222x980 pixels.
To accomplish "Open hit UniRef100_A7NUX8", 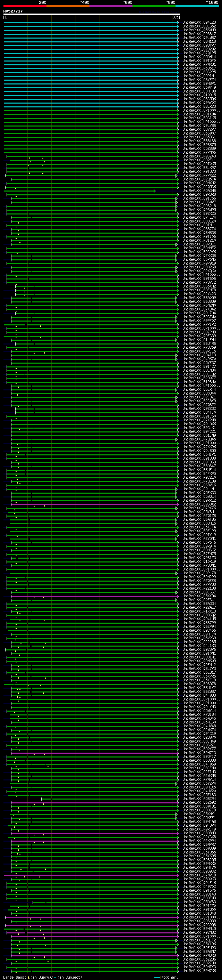I will (x=199, y=955).
